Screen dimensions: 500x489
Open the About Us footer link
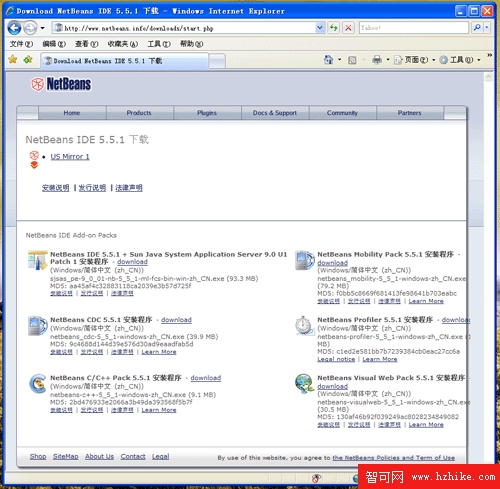click(99, 457)
